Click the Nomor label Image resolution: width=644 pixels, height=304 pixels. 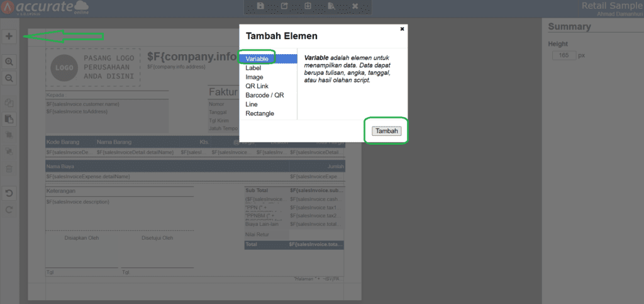[x=216, y=104]
